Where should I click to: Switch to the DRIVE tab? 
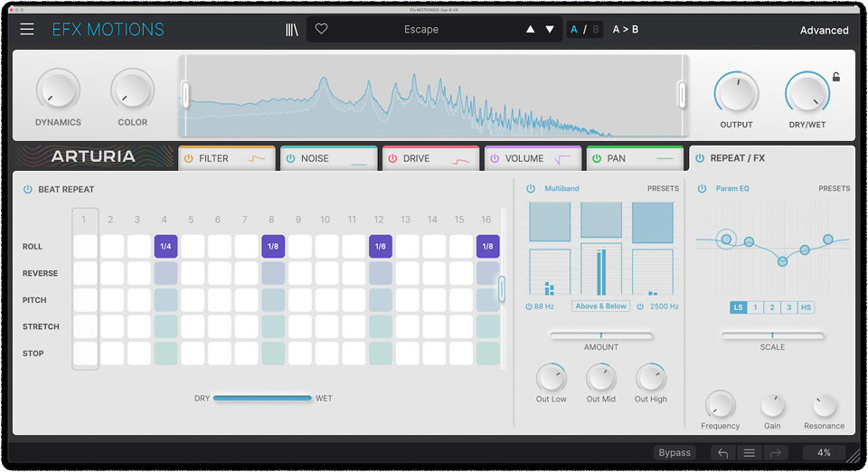[430, 158]
